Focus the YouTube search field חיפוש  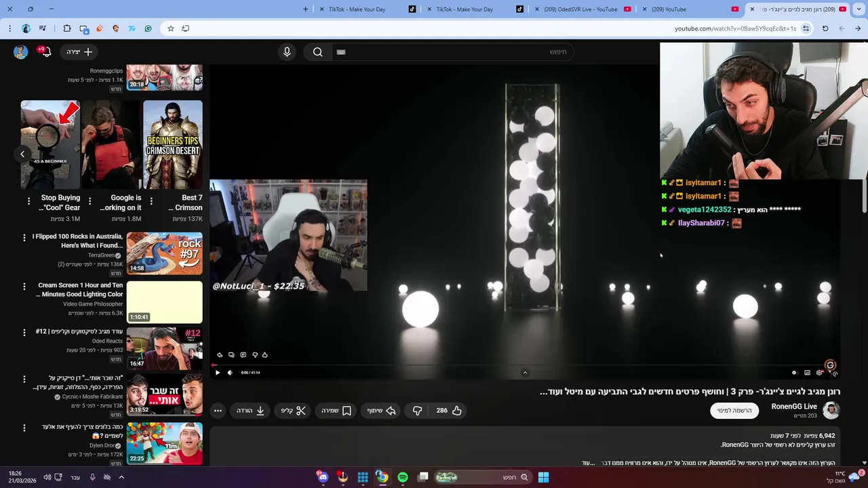453,52
